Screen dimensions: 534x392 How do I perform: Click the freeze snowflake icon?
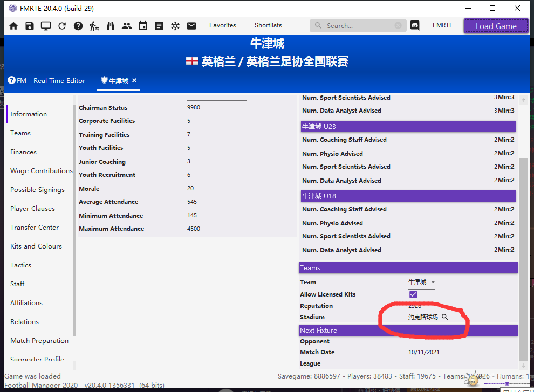click(175, 26)
